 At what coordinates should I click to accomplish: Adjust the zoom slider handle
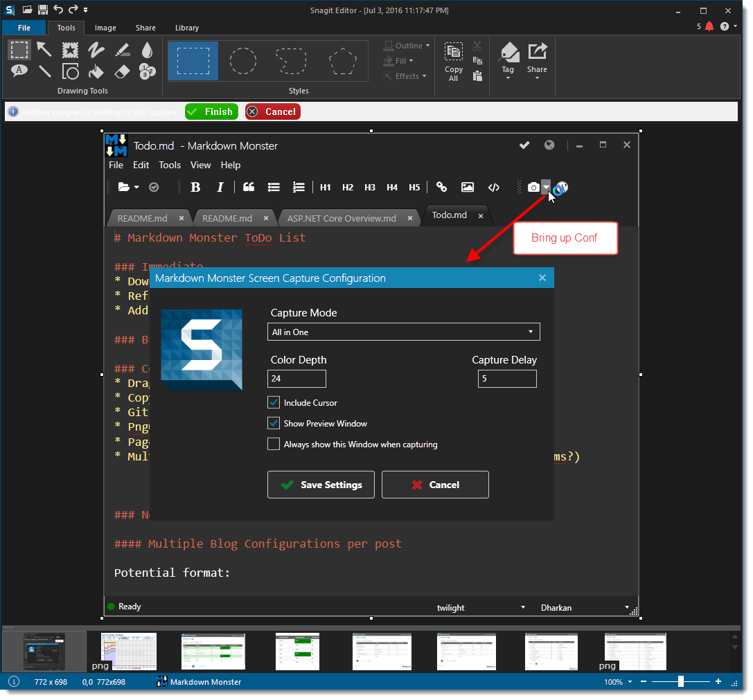pyautogui.click(x=680, y=682)
